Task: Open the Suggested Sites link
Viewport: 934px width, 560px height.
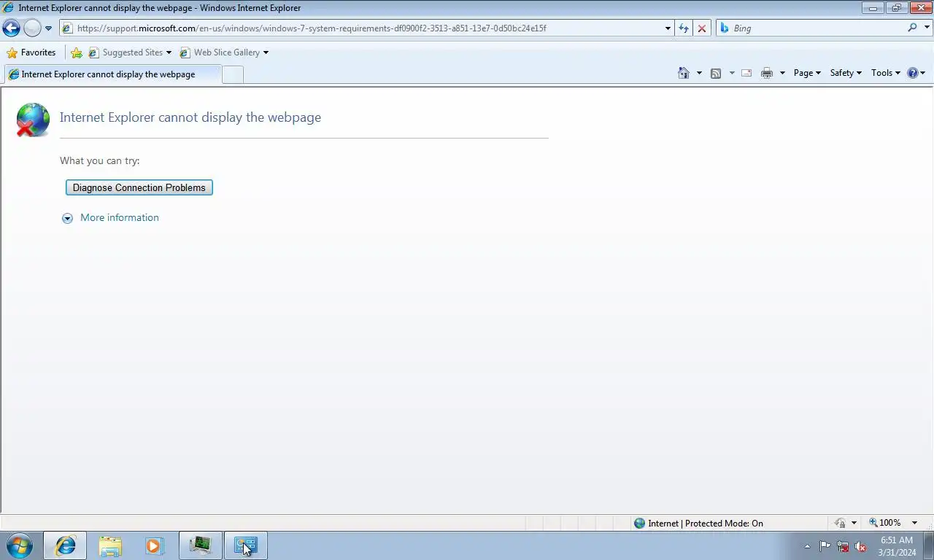Action: tap(126, 52)
